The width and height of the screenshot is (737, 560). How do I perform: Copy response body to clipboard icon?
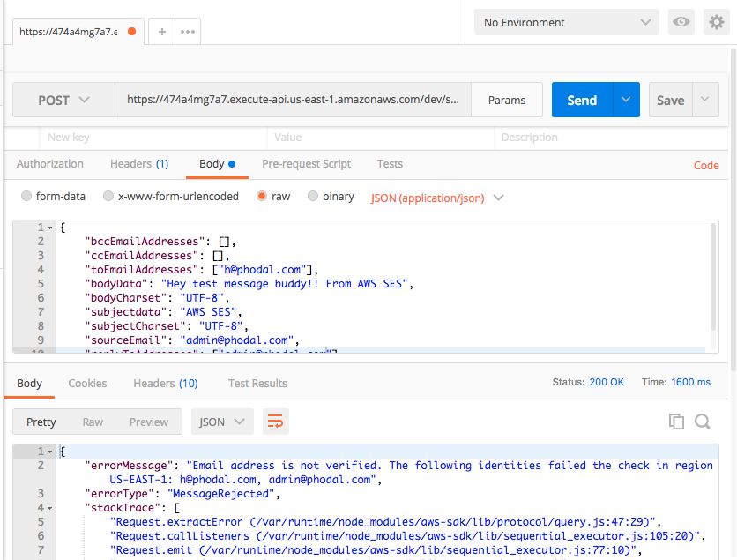(676, 422)
